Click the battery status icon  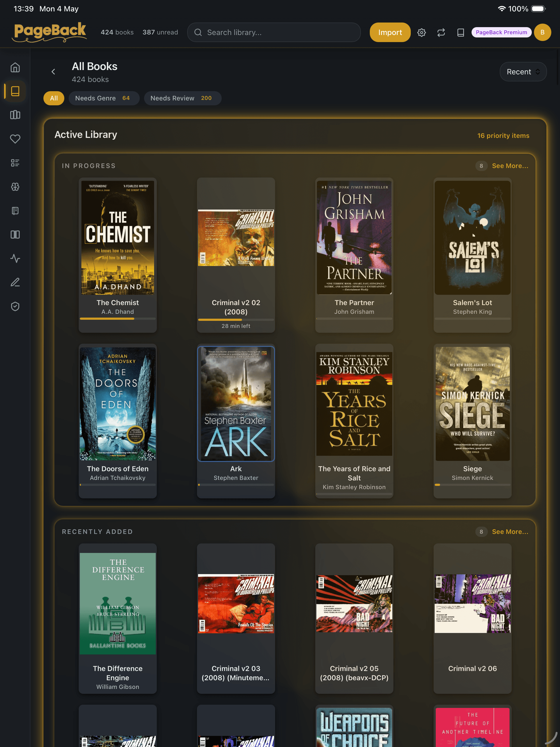538,9
